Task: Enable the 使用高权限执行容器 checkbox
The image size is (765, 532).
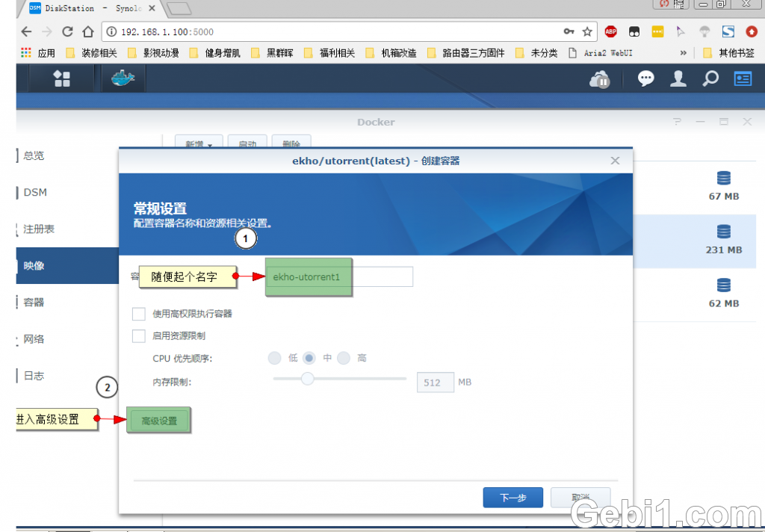Action: 138,313
